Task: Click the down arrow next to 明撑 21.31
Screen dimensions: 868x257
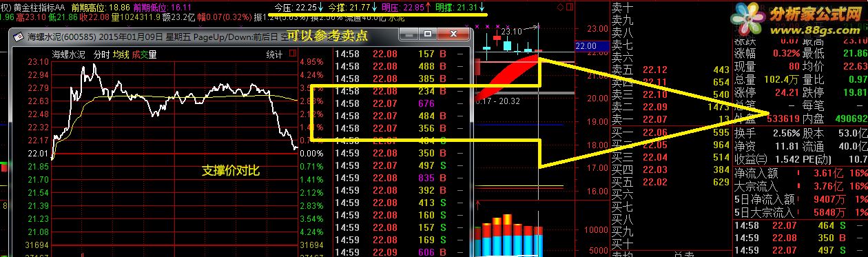Action: click(x=482, y=6)
